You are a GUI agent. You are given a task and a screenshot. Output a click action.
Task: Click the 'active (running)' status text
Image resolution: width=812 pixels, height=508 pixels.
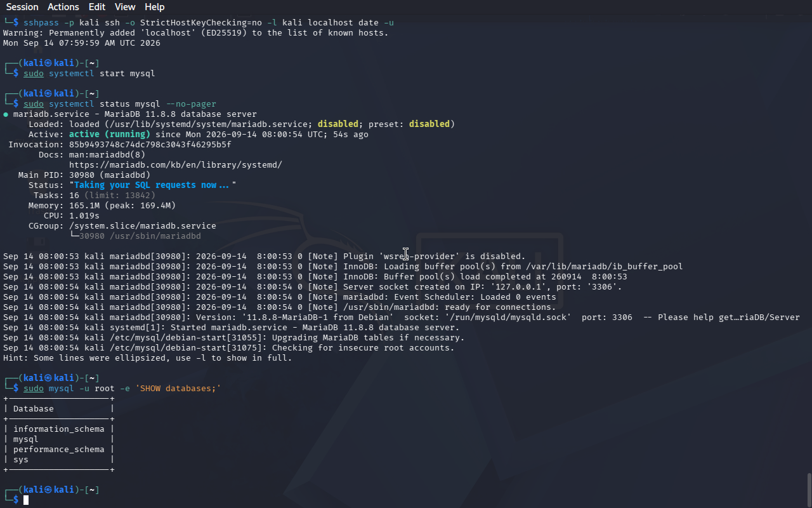pos(110,134)
